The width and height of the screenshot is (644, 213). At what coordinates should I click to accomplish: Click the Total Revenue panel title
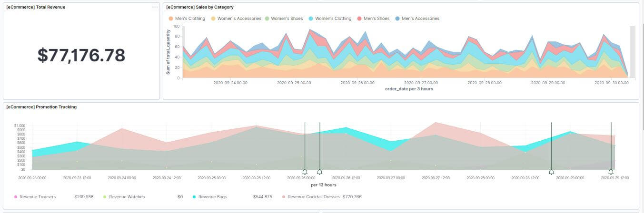[36, 7]
